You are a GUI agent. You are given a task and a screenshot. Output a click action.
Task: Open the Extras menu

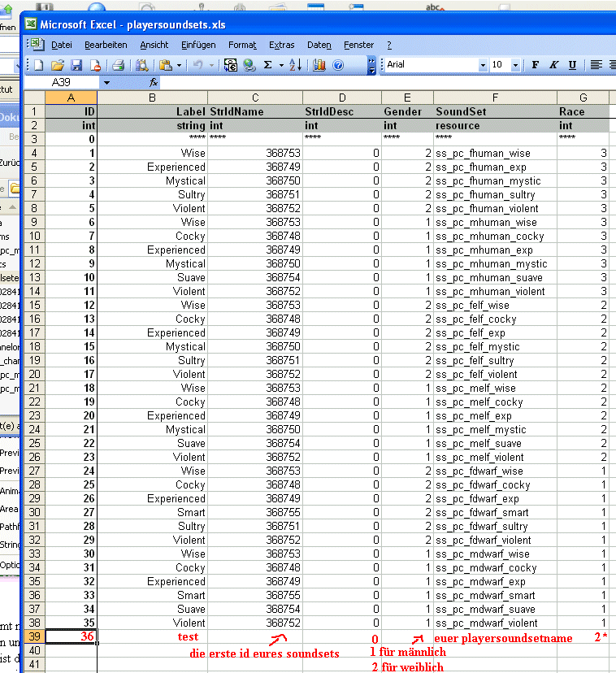[x=281, y=45]
